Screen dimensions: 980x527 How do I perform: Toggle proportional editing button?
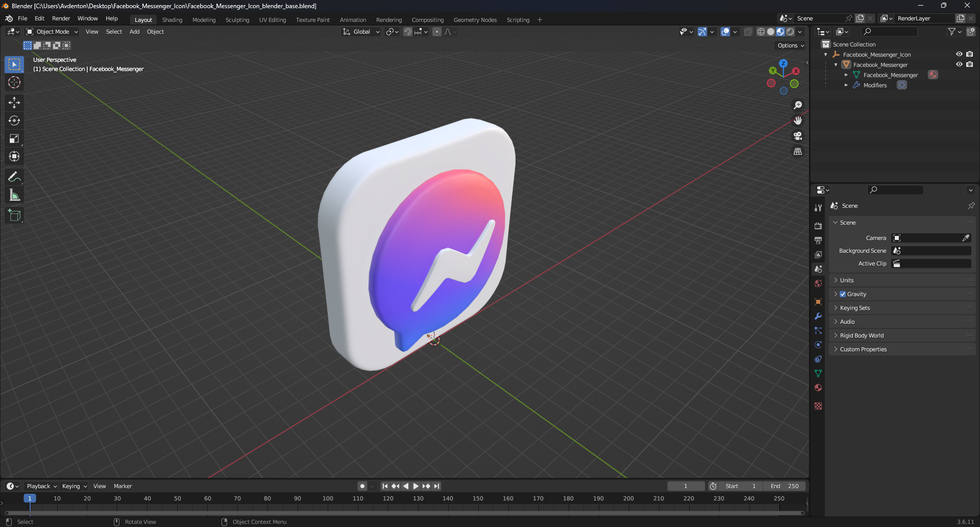437,32
